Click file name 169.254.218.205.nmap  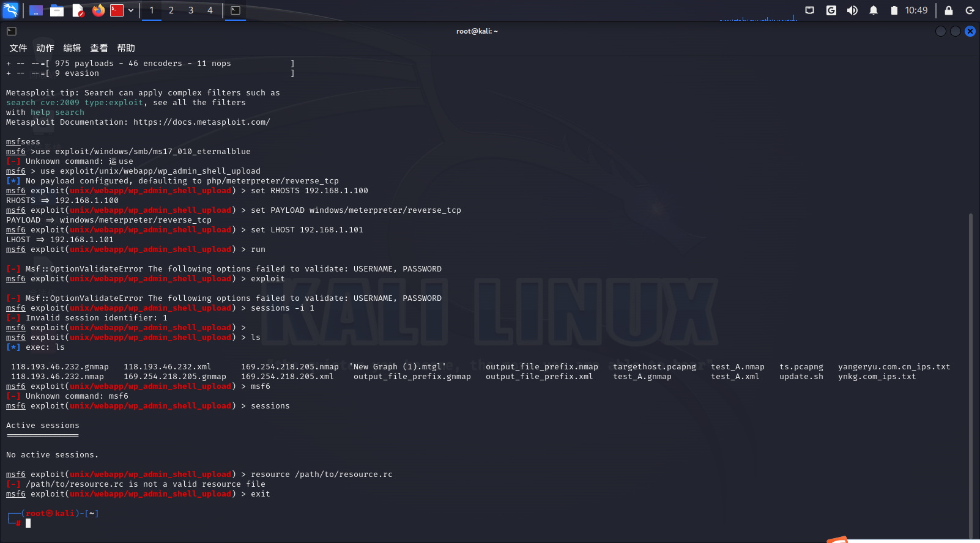pos(290,367)
